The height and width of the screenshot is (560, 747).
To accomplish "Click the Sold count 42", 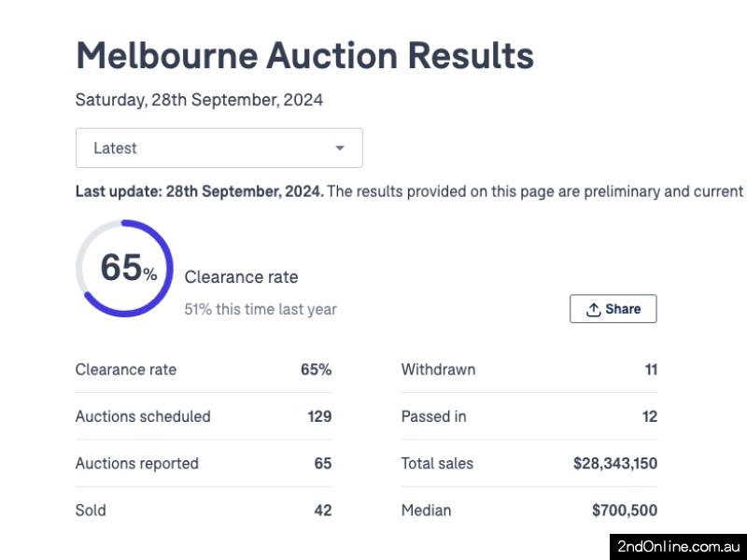I will pyautogui.click(x=323, y=511).
